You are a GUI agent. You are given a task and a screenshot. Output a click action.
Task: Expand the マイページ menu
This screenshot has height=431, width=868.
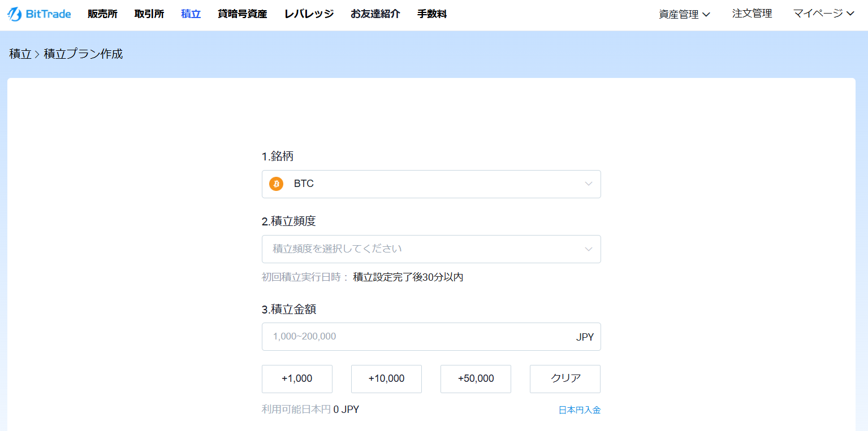pos(823,14)
